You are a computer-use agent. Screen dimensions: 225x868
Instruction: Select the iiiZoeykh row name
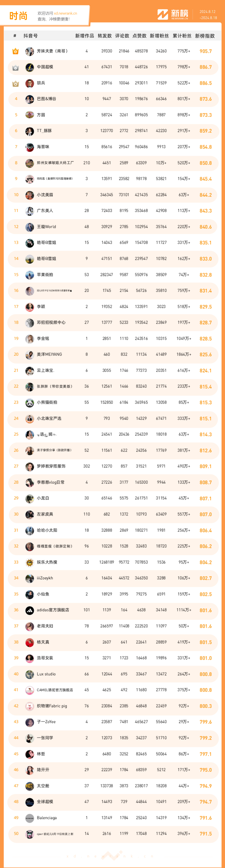click(x=45, y=578)
